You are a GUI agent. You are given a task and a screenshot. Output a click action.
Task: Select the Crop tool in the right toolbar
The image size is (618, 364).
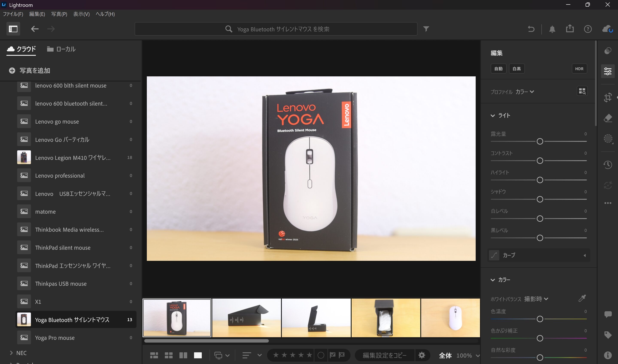(608, 98)
